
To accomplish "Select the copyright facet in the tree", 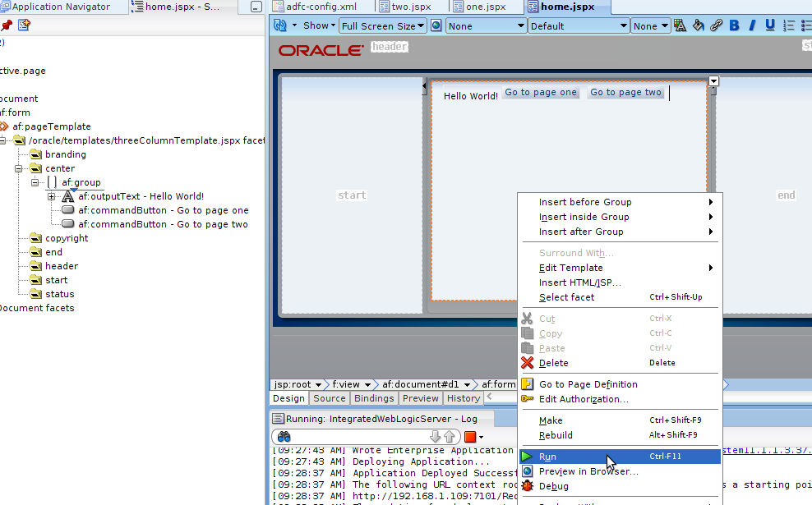I will [67, 238].
